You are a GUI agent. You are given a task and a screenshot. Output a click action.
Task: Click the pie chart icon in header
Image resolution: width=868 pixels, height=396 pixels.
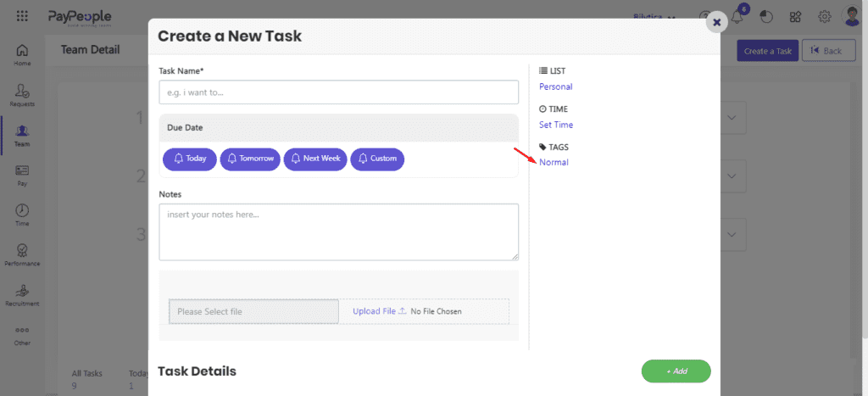coord(766,17)
